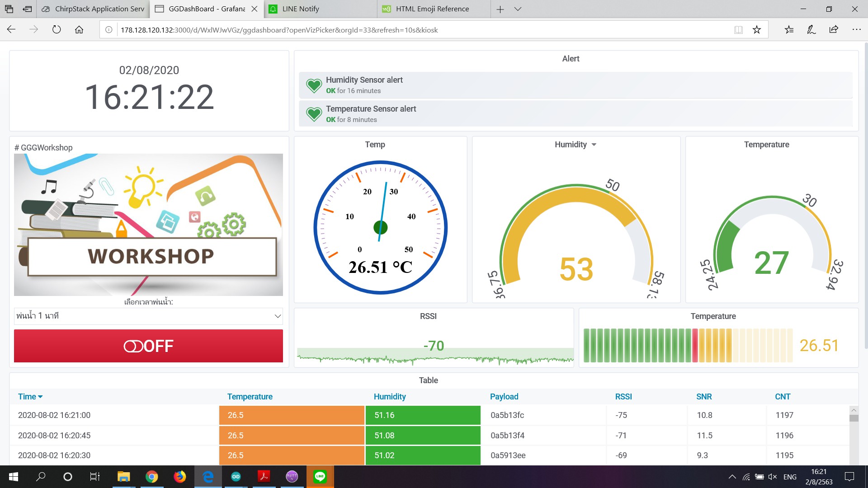Toggle the red OFF switch

point(148,346)
